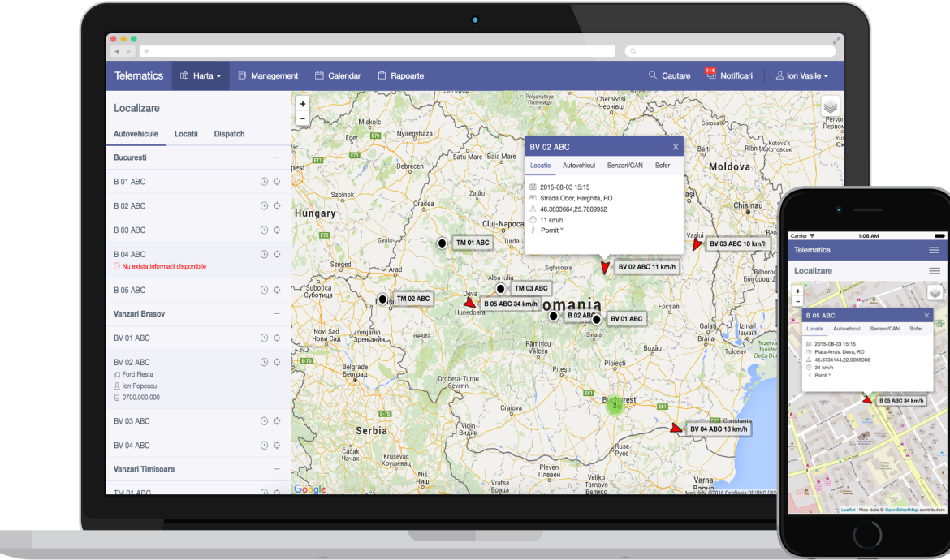This screenshot has height=560, width=950.
Task: Expand Pornit status in BV 02 ABC popup
Action: coord(552,230)
